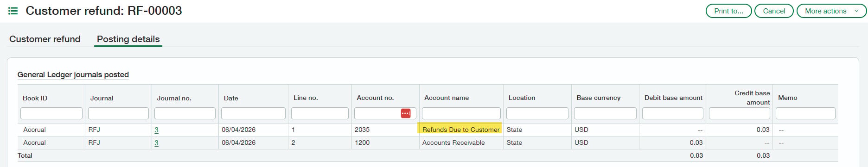This screenshot has width=868, height=167.
Task: Focus the Debit base amount filter field
Action: point(672,113)
